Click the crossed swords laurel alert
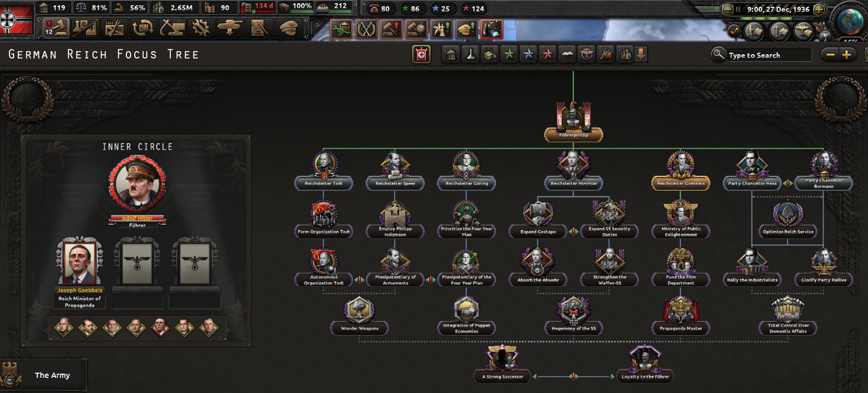This screenshot has width=868, height=393. [366, 29]
